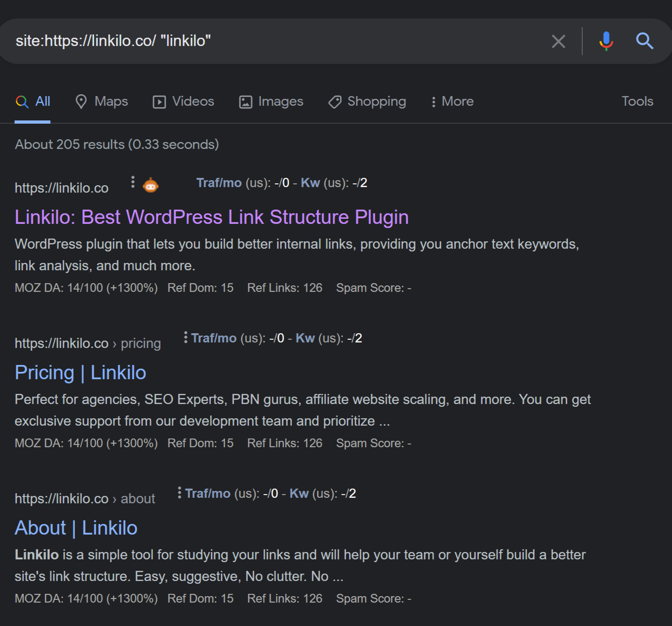Click 'Spam Score: -' under about result
Screen dimensions: 672x626
click(374, 599)
